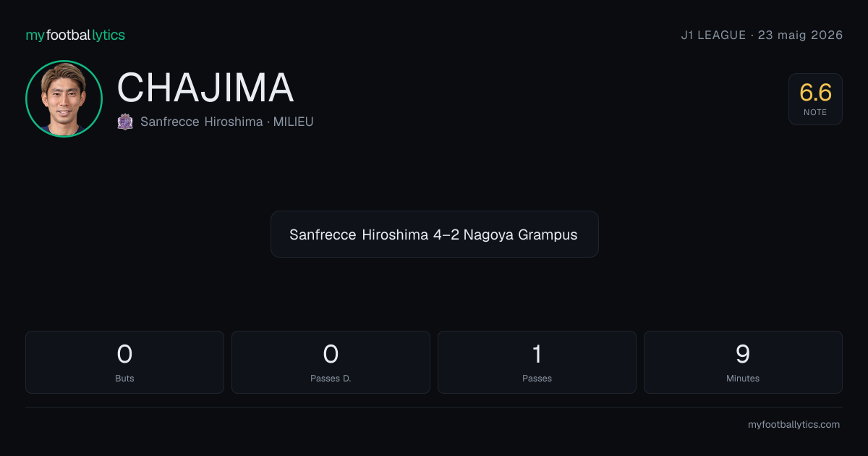Click the Sanfrecce Hiroshima club crest
The height and width of the screenshot is (456, 868).
125,122
